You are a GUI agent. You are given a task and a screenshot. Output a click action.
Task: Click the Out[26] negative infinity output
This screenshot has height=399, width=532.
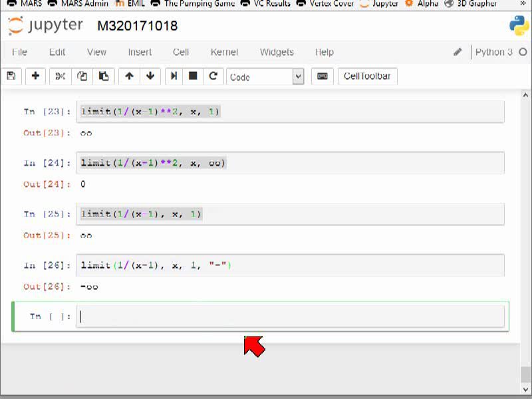click(x=89, y=287)
